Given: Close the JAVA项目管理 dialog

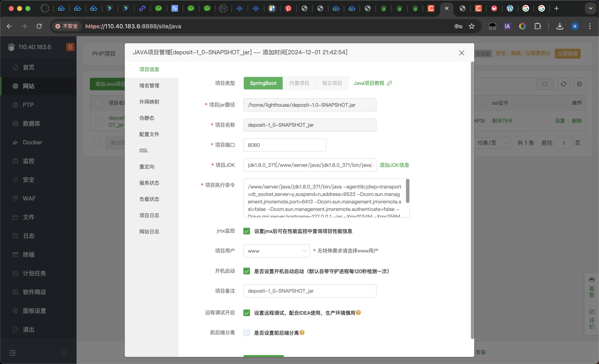Looking at the screenshot, I should 462,53.
